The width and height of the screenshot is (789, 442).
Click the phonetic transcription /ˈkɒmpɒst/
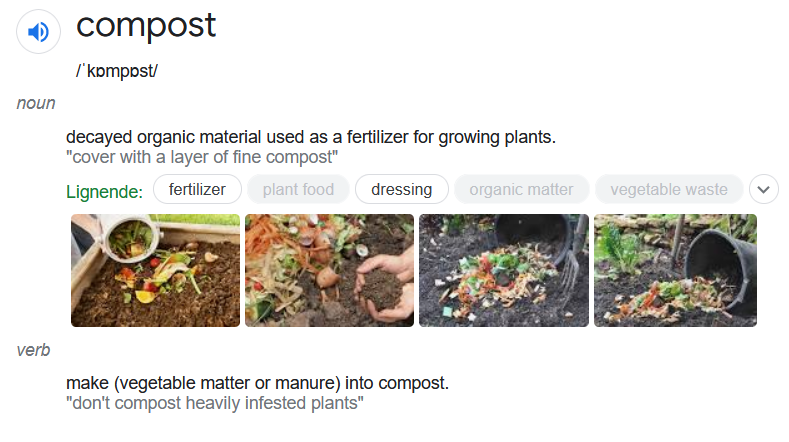click(x=117, y=71)
